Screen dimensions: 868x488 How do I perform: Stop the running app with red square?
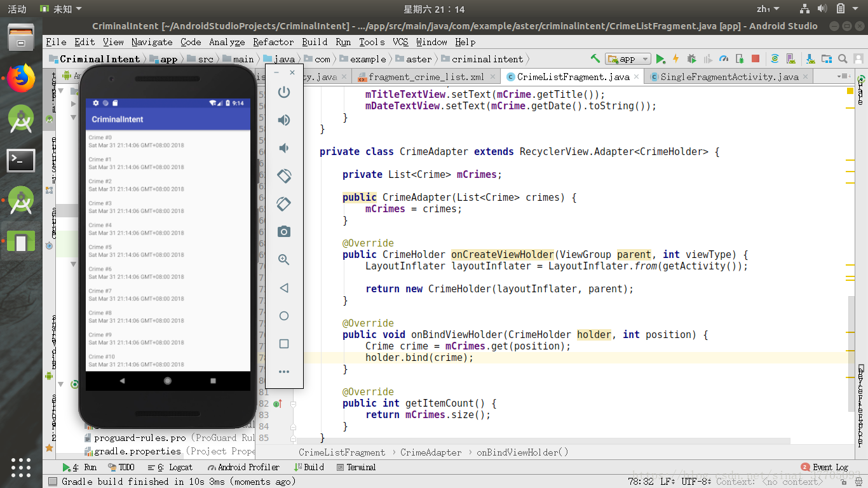pyautogui.click(x=756, y=58)
